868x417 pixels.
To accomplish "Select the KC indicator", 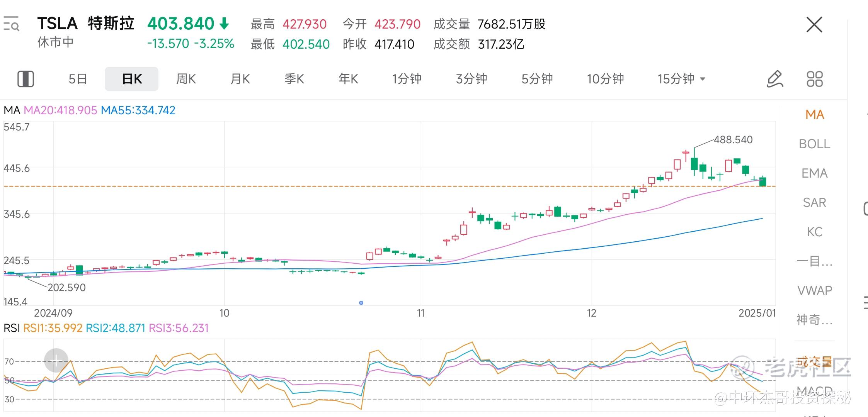I will click(x=815, y=232).
